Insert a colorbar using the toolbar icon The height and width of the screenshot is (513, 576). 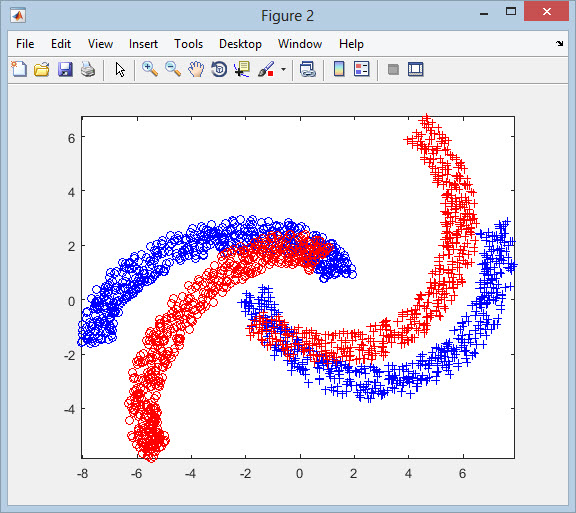tap(339, 69)
